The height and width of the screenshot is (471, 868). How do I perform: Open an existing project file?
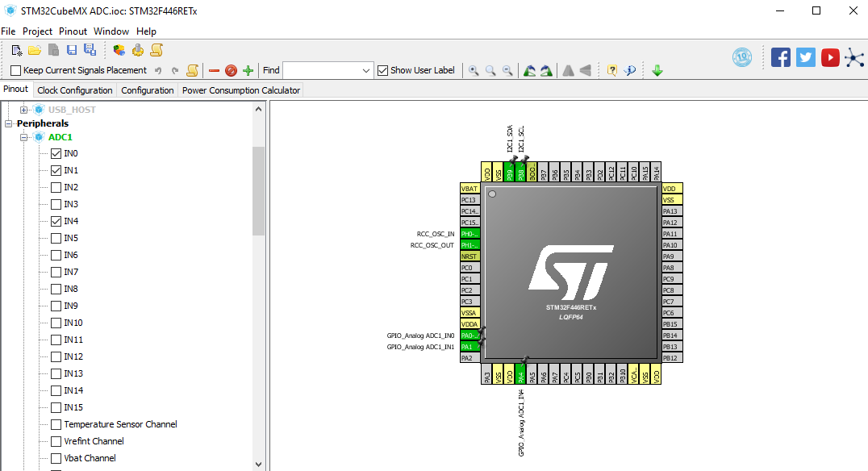pyautogui.click(x=34, y=50)
